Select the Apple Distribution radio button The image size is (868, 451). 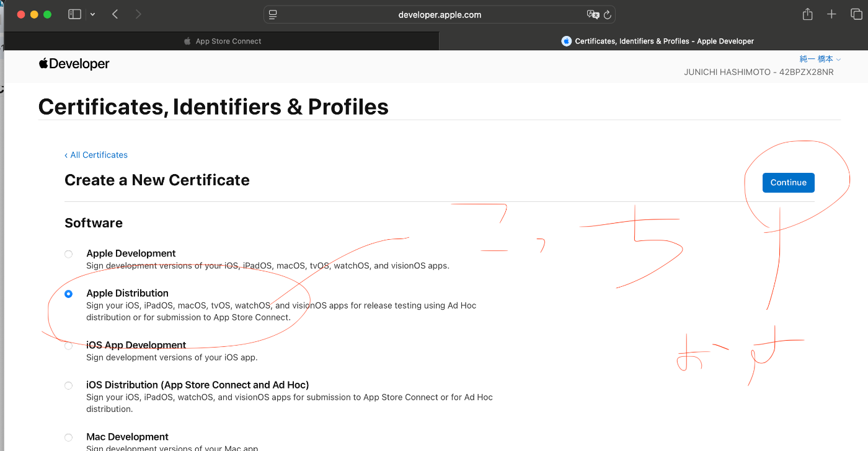pos(68,294)
